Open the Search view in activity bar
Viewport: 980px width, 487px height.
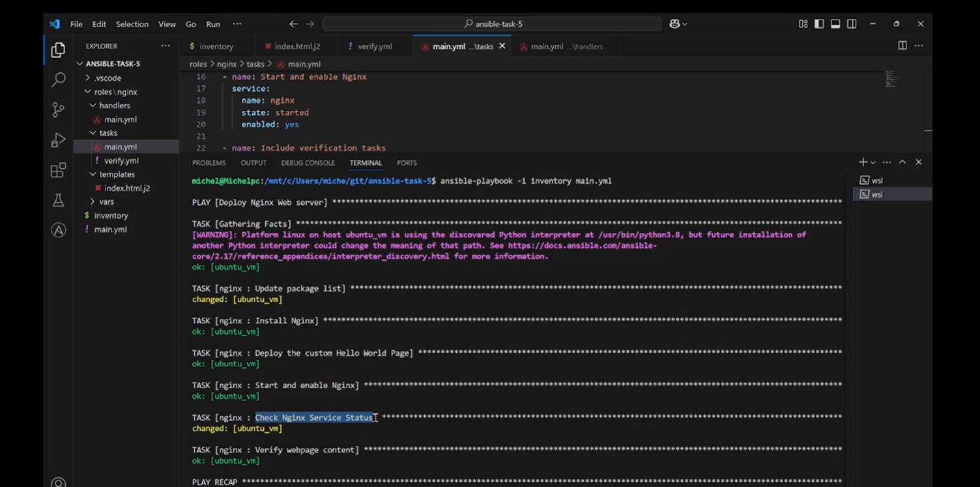tap(58, 80)
